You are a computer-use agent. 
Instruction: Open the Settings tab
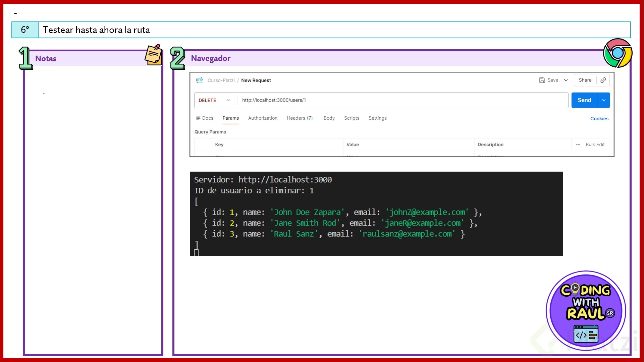(377, 118)
